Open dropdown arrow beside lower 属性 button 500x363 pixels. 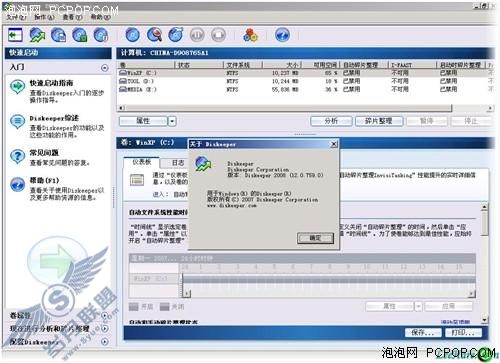pos(419,306)
